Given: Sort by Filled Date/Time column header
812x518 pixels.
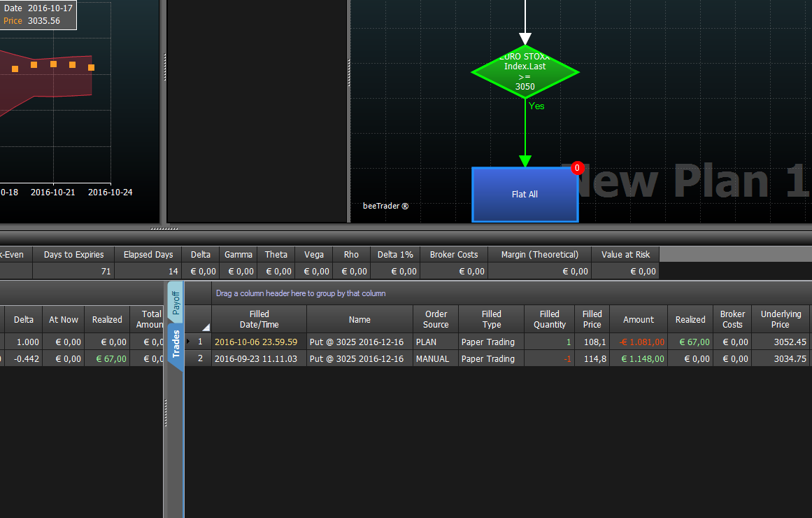Looking at the screenshot, I should point(259,319).
